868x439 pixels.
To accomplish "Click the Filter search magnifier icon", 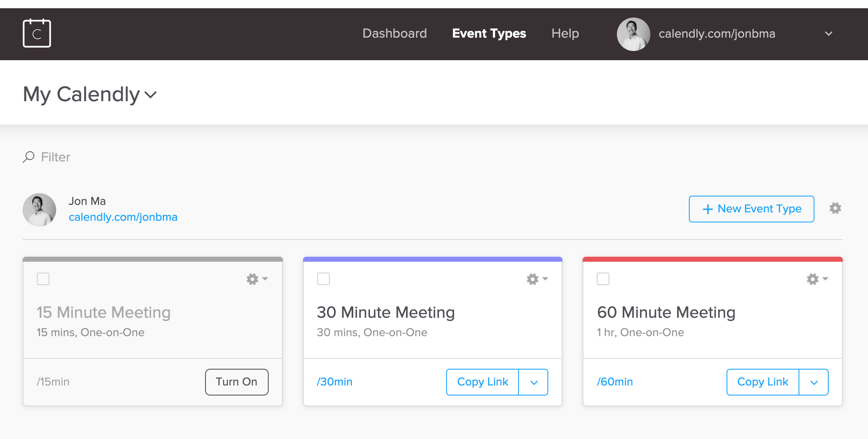I will 28,157.
